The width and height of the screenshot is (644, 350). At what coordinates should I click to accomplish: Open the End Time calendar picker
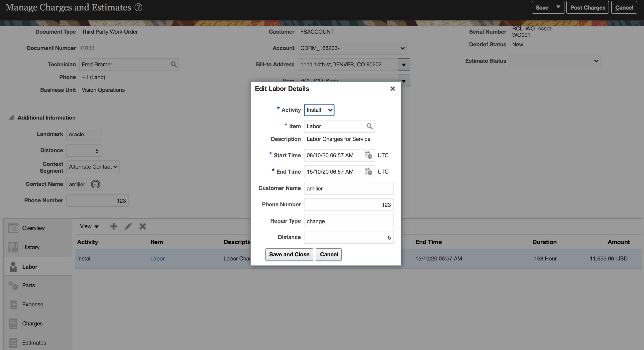coord(368,172)
